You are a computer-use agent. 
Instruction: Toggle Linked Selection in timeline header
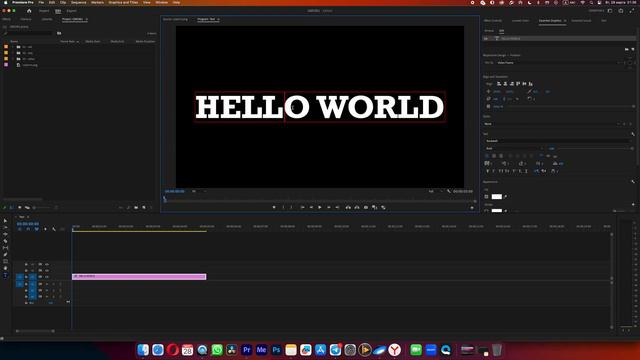click(x=37, y=229)
